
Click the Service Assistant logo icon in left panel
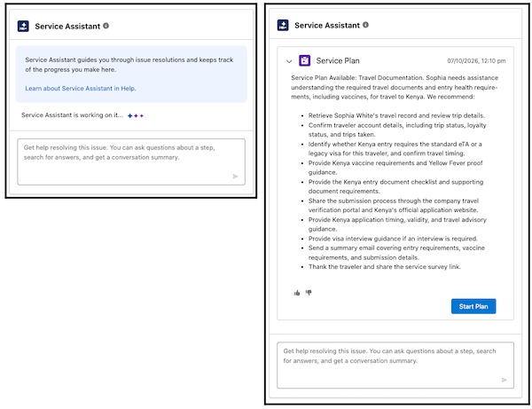click(23, 26)
